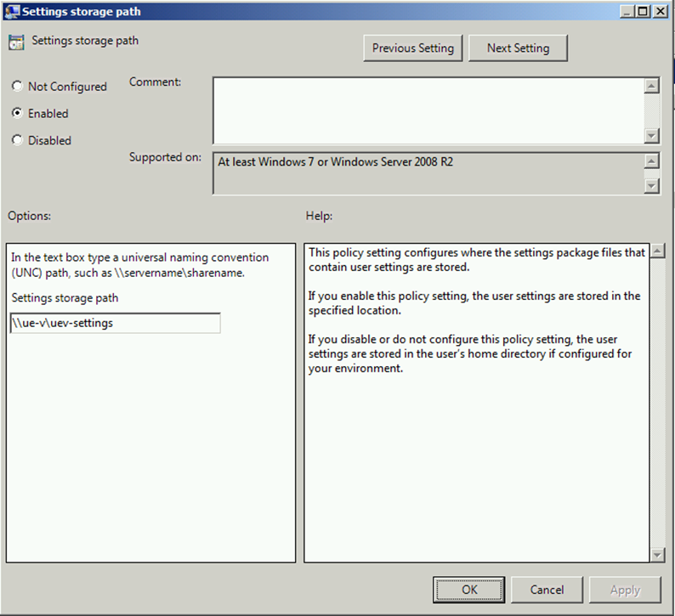
Task: Click the Help text about enabling policy
Action: pyautogui.click(x=474, y=302)
